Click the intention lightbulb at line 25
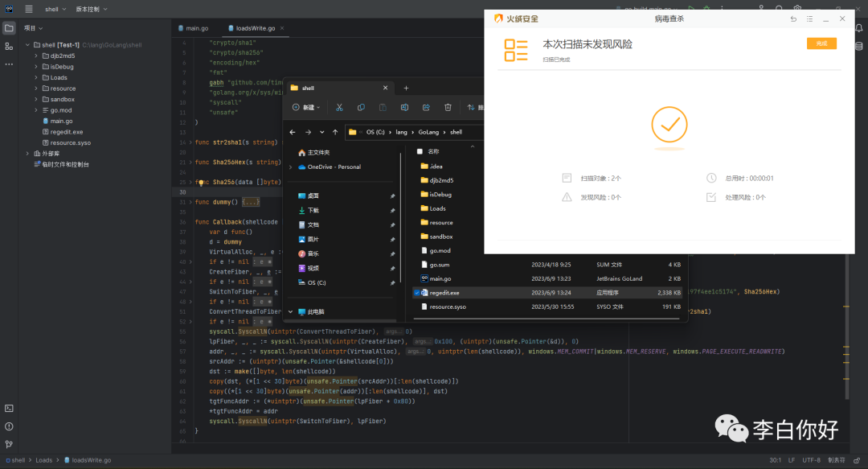Screen dimensions: 868x469 202,182
